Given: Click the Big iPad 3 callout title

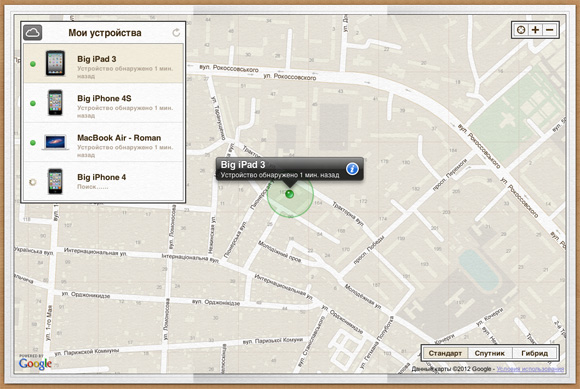Looking at the screenshot, I should tap(243, 165).
